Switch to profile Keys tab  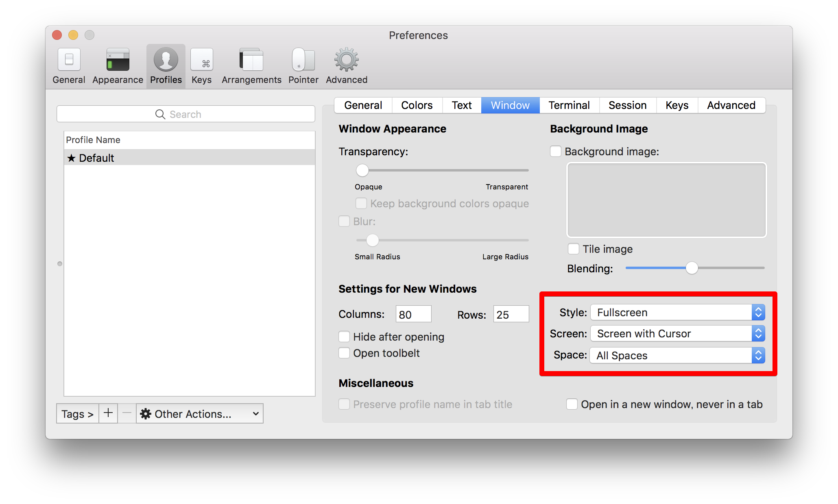[x=677, y=105]
